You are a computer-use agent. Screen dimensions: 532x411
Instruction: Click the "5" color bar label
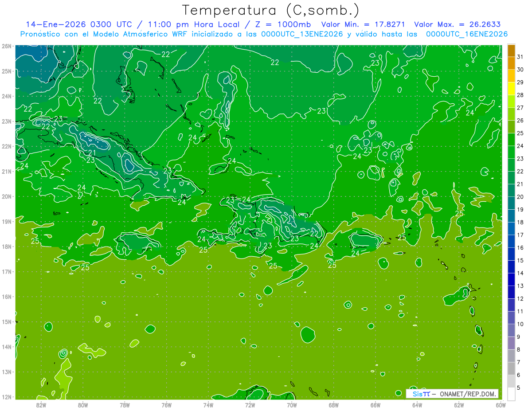pos(519,388)
